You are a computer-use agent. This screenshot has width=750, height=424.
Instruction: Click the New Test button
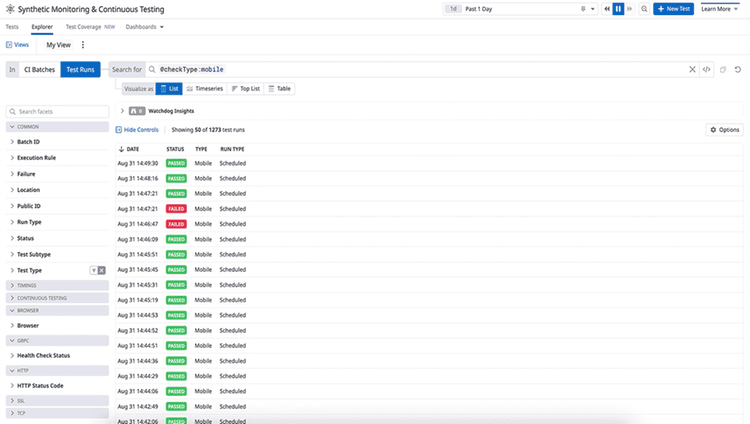[x=673, y=9]
